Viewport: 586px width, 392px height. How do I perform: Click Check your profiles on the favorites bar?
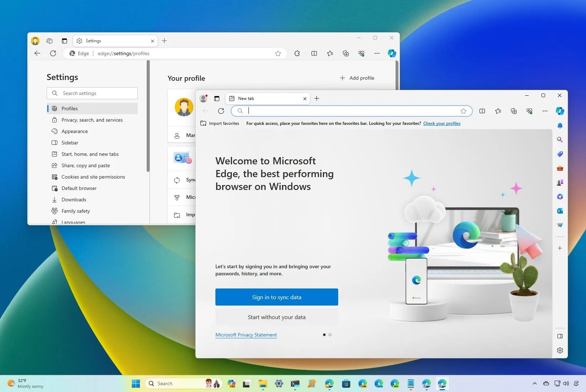(441, 123)
